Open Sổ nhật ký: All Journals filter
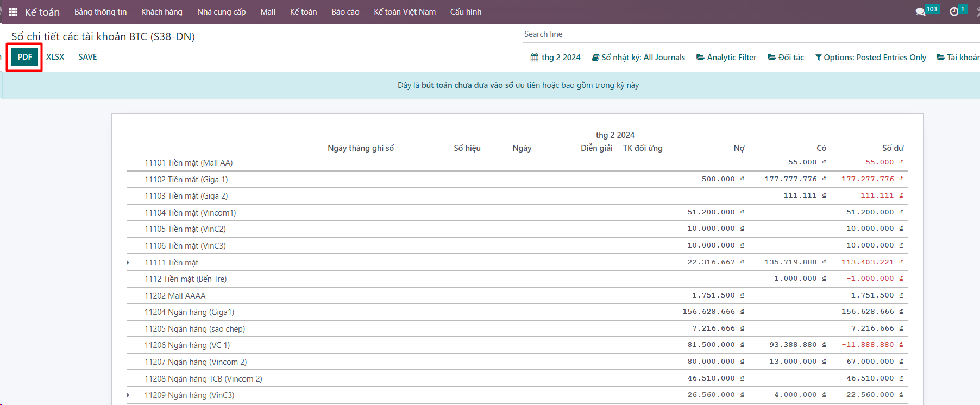Viewport: 980px width, 405px height. [638, 58]
